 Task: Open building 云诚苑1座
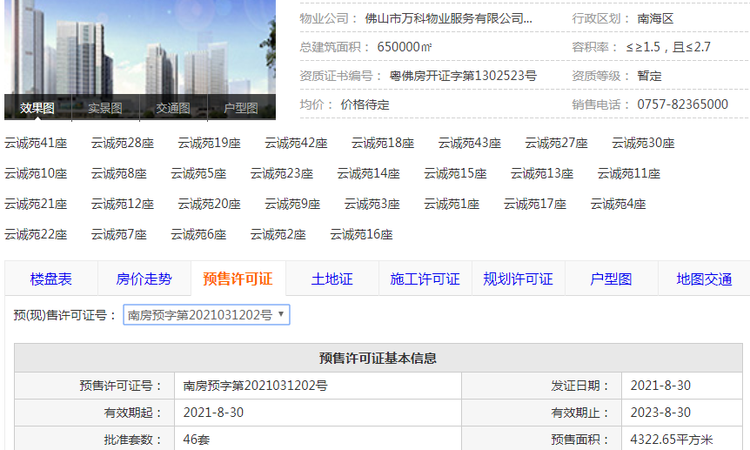[x=452, y=204]
